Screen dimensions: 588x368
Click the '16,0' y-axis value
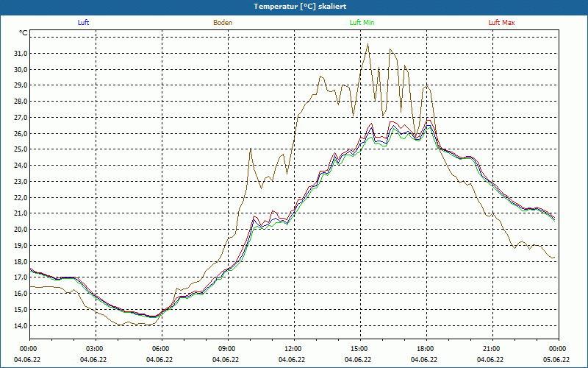(21, 294)
